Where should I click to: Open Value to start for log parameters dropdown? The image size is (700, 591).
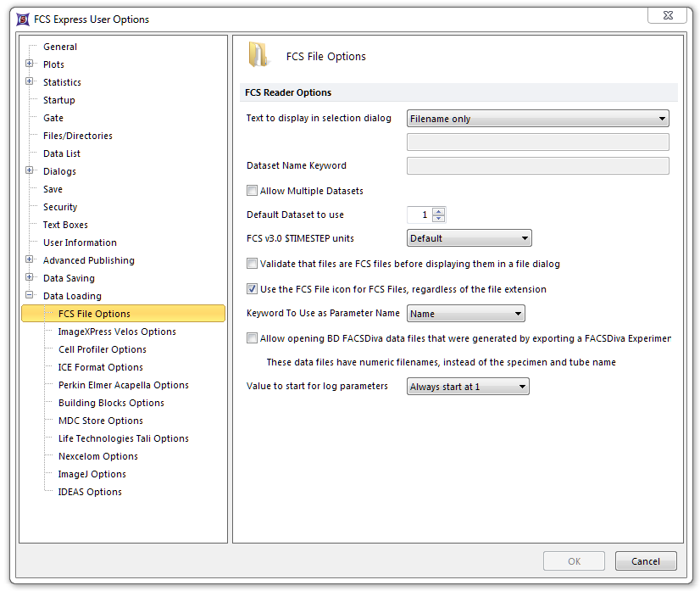(468, 387)
